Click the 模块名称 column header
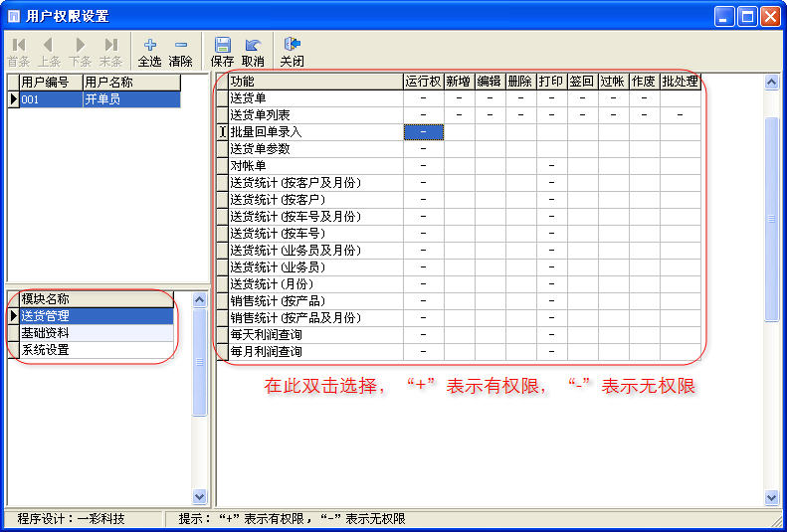This screenshot has width=787, height=532. tap(97, 299)
